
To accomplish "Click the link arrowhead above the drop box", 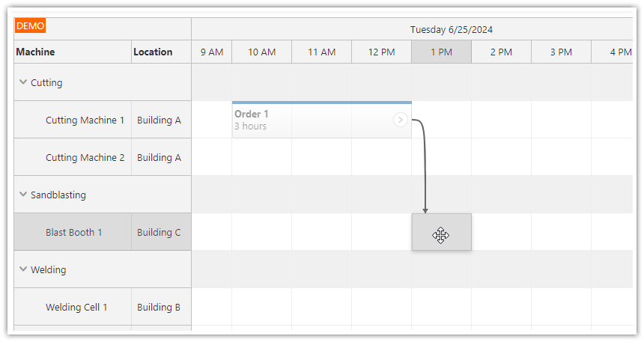I will point(425,210).
